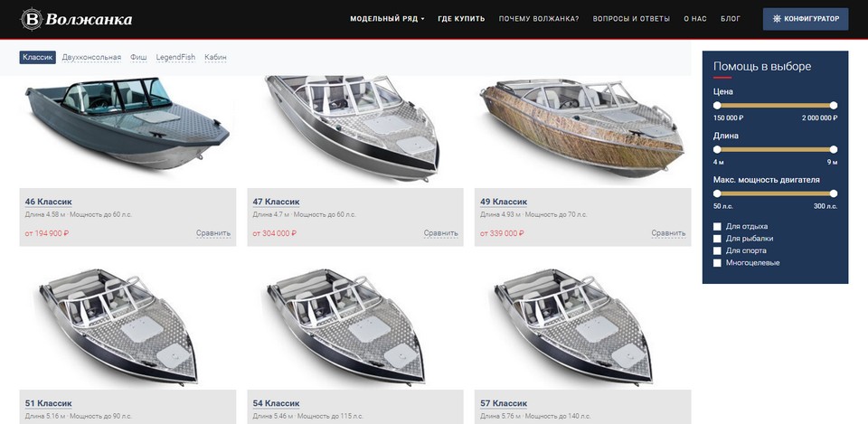
Task: Select the Двухконсольная category tab
Action: coord(91,58)
